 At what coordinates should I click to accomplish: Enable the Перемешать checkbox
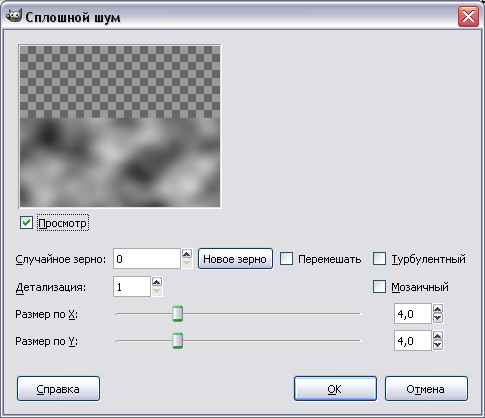pos(286,259)
